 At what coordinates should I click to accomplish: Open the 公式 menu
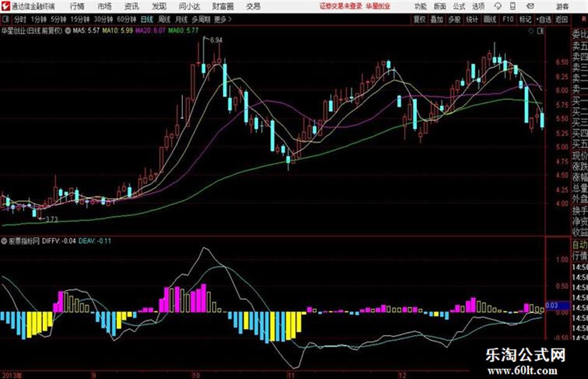[x=459, y=6]
